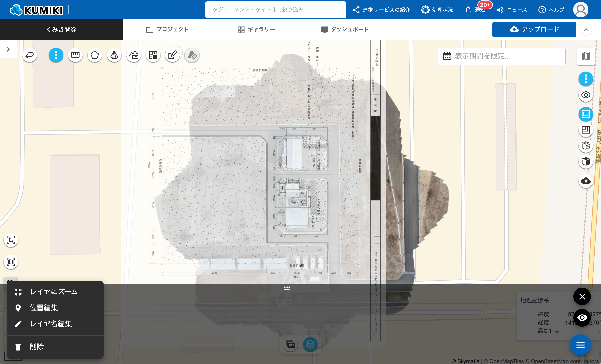Select the 3D model cube icon

coord(586,161)
